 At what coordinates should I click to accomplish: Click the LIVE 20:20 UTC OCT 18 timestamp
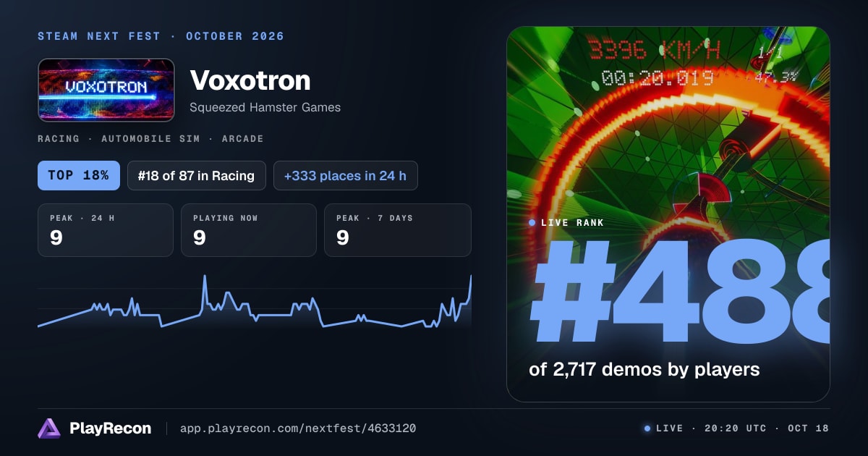click(x=742, y=428)
